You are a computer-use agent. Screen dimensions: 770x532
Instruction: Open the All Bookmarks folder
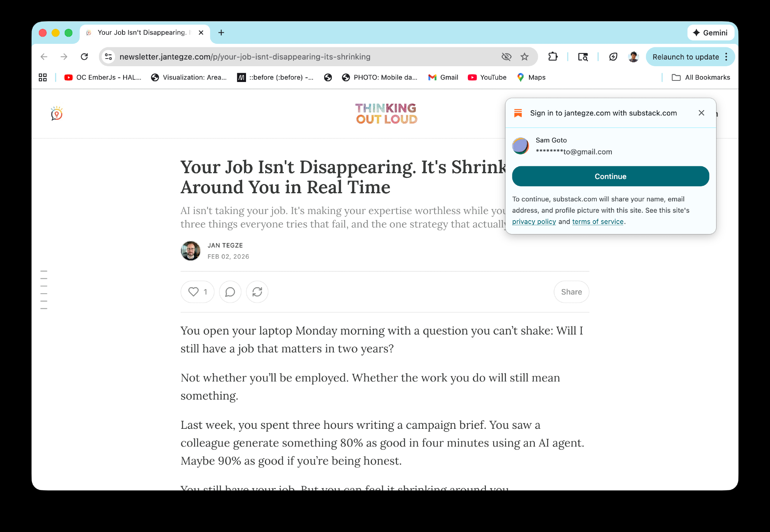701,77
